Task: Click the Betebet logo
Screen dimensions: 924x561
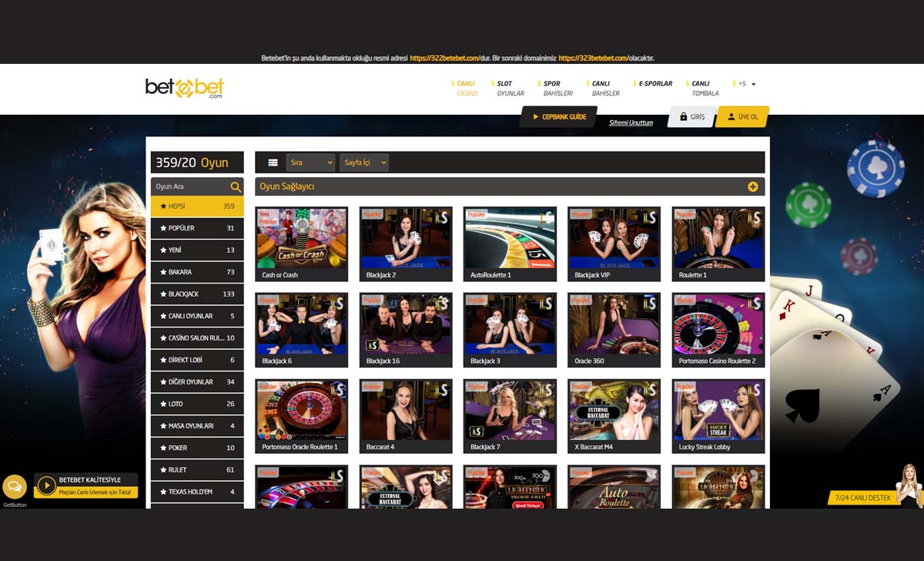Action: (x=185, y=88)
